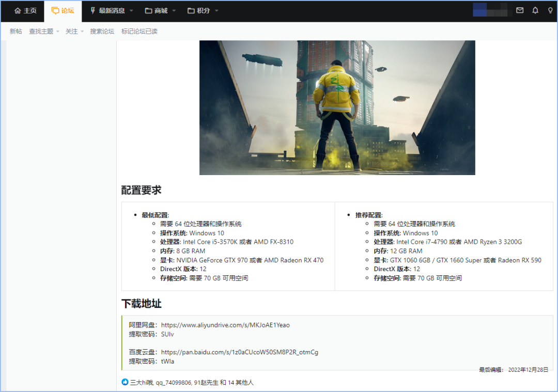
Task: Click the blue thumbs-up like icon
Action: pos(125,382)
